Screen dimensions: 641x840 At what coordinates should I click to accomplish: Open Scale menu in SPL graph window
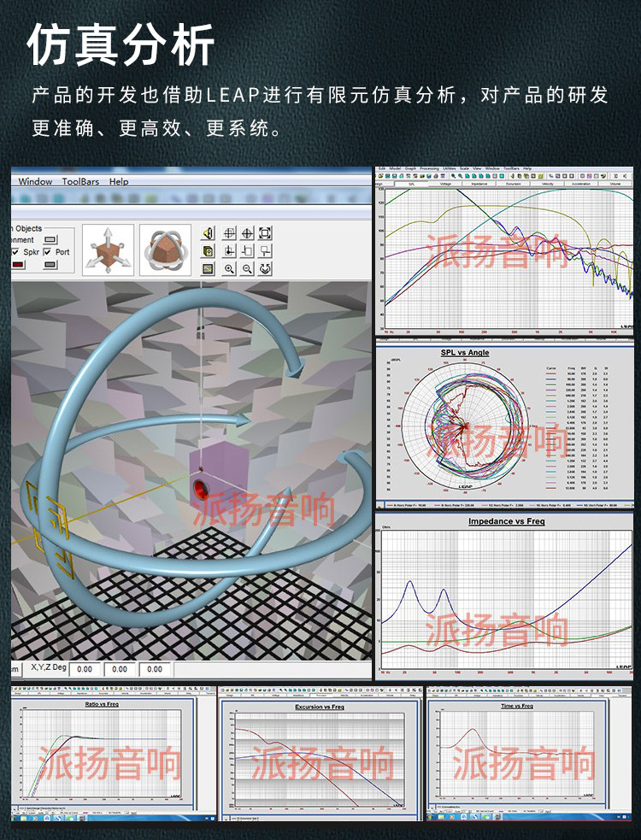pyautogui.click(x=464, y=168)
